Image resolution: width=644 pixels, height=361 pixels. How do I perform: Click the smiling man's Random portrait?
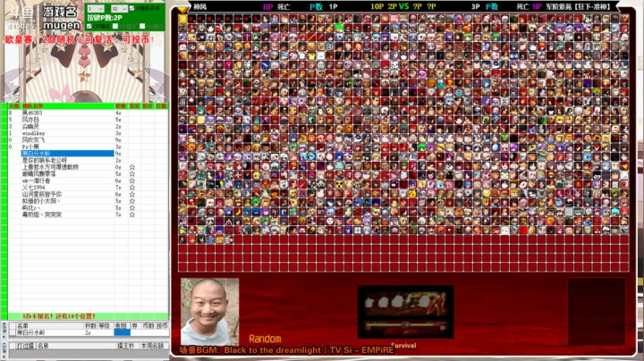coord(209,312)
